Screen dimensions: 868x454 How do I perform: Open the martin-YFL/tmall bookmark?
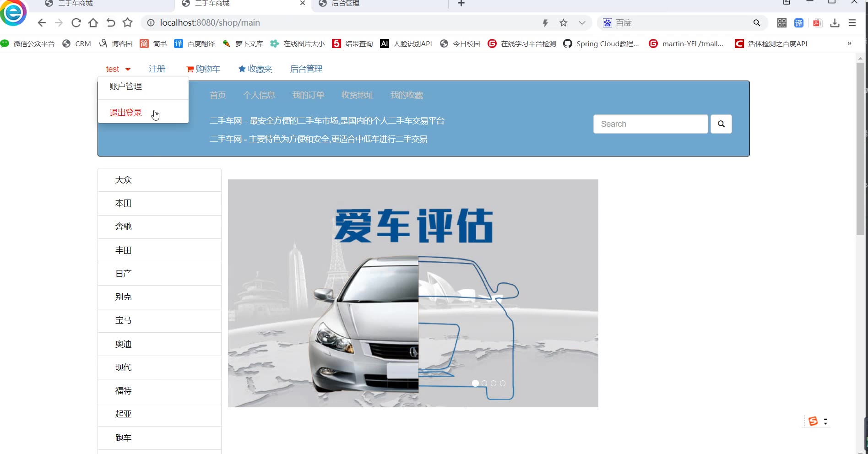(x=686, y=43)
